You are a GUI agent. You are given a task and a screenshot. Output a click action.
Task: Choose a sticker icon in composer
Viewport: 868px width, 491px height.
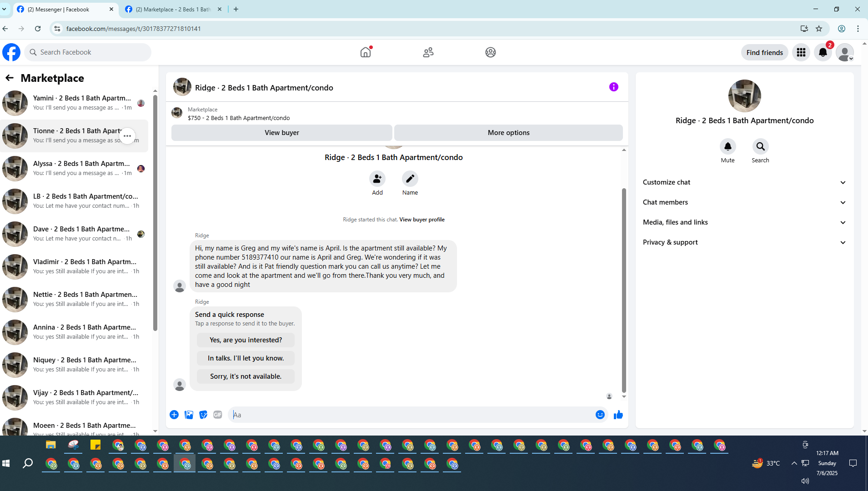tap(203, 415)
